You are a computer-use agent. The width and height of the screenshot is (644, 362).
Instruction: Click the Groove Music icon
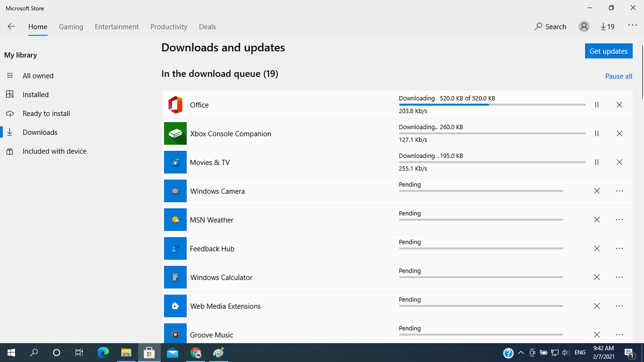click(x=175, y=333)
